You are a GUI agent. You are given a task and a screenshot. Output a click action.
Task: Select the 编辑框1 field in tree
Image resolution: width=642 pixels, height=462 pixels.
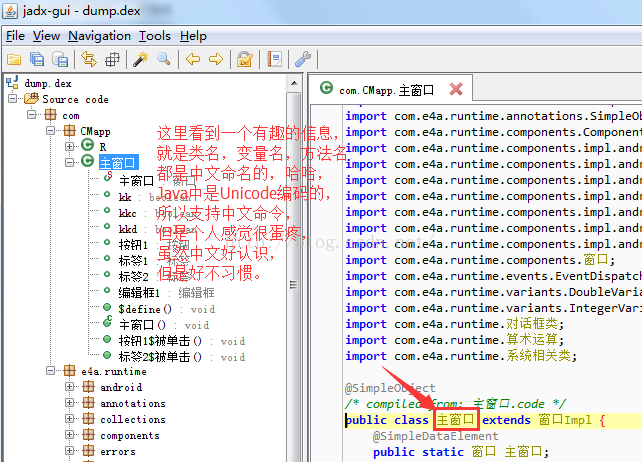166,293
